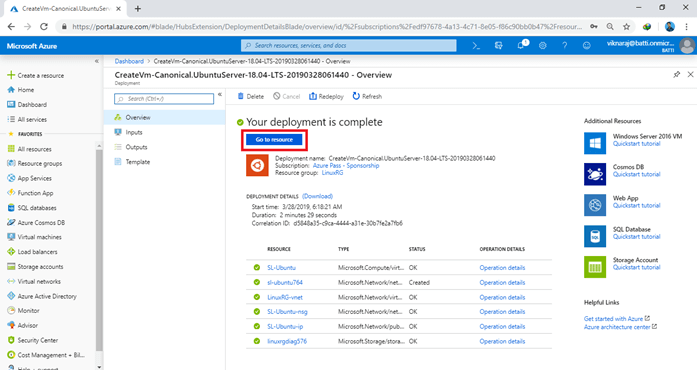Image resolution: width=697 pixels, height=370 pixels.
Task: Open the help question mark icon
Action: pos(565,45)
